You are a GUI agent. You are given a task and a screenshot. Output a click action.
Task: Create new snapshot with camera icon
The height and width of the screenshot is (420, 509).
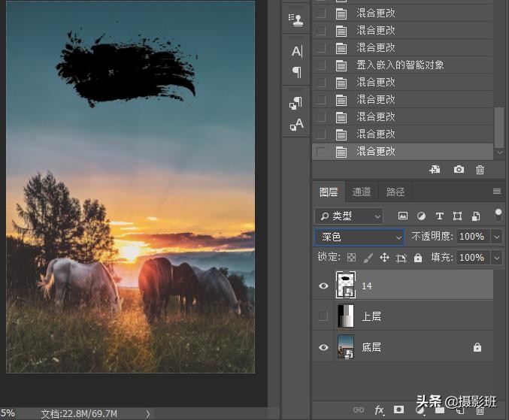[x=459, y=170]
